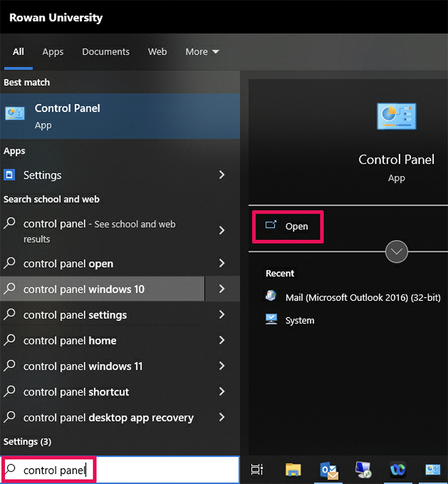Screen dimensions: 448x484
Task: Open Task View from the taskbar
Action: coord(257,470)
